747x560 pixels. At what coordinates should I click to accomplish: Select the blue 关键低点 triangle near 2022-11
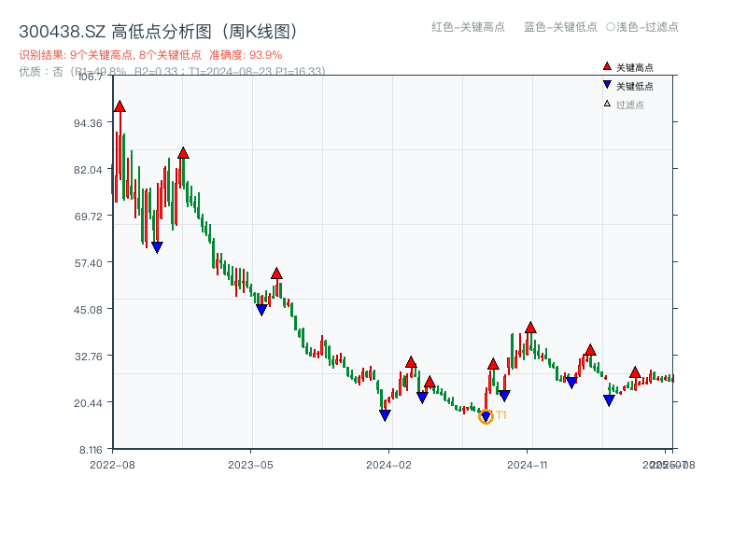[157, 245]
